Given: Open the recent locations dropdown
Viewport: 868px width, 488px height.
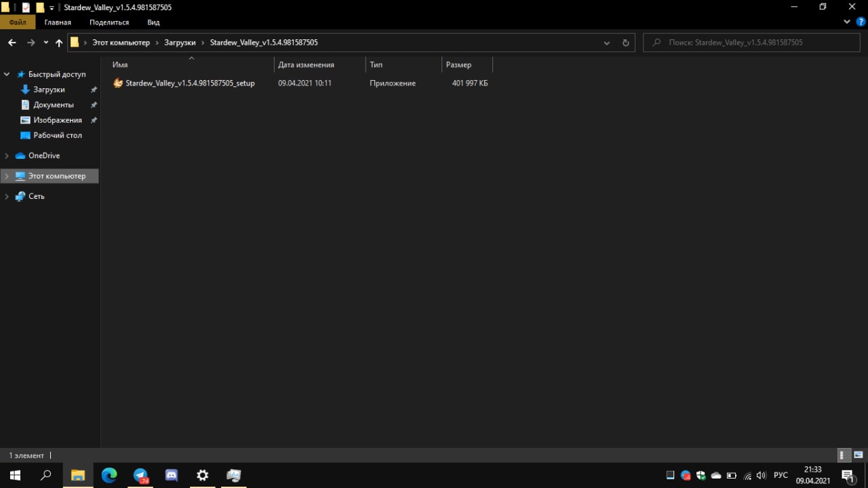Looking at the screenshot, I should 45,43.
